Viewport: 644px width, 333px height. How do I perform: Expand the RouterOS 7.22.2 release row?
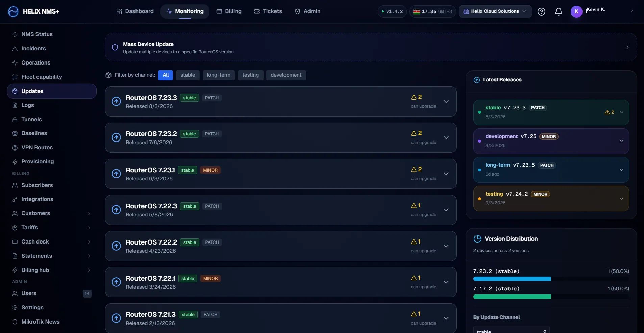point(446,246)
